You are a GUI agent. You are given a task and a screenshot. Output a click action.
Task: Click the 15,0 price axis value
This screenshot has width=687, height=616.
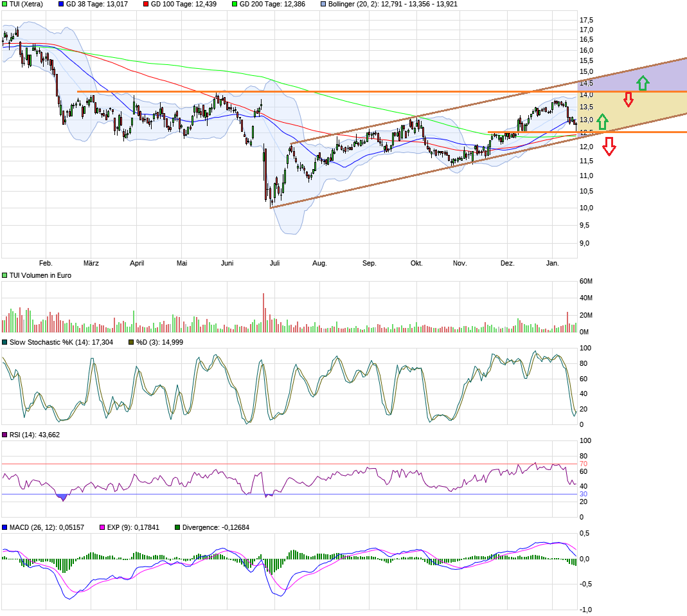click(x=586, y=71)
